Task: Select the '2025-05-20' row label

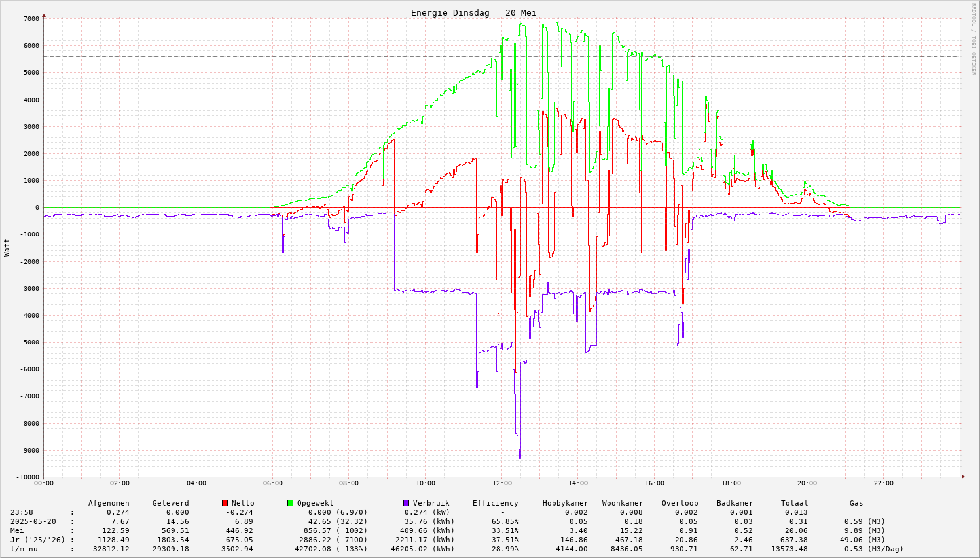Action: [x=33, y=521]
